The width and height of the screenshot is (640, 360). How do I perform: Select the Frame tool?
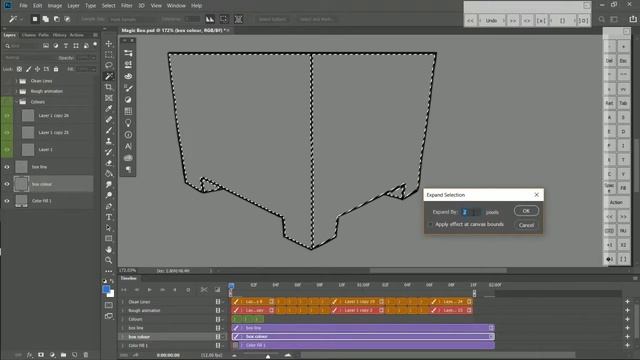coord(109,98)
